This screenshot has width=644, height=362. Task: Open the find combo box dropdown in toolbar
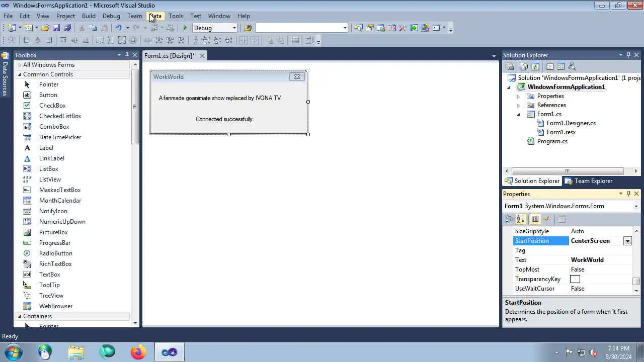[x=345, y=28]
